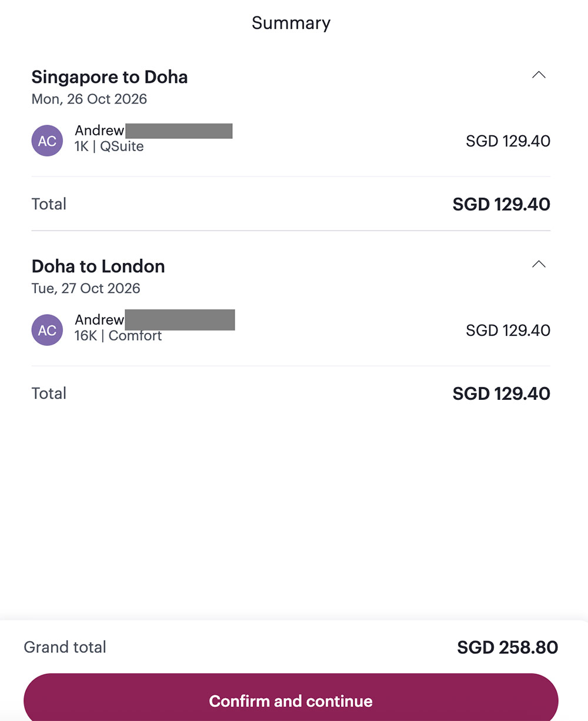Select the Doha to London heading
The width and height of the screenshot is (588, 721).
(x=98, y=266)
